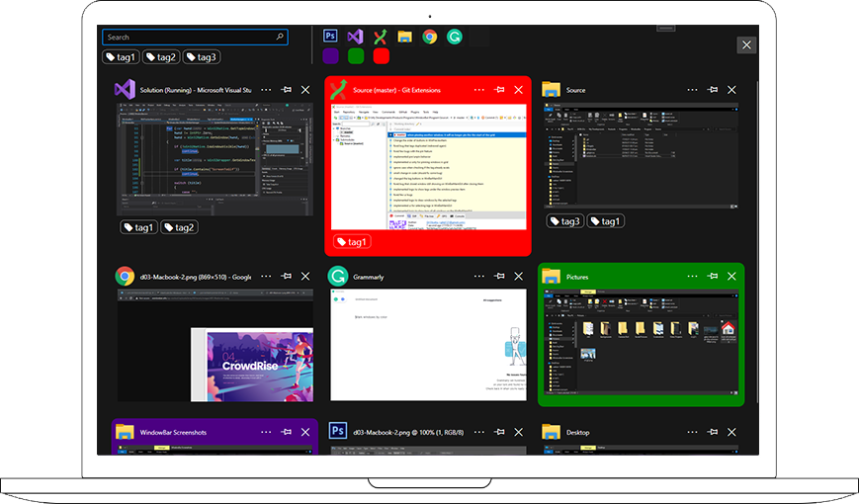Open the Source folder window thumbnail
Screen dimensions: 859x504
(x=641, y=156)
